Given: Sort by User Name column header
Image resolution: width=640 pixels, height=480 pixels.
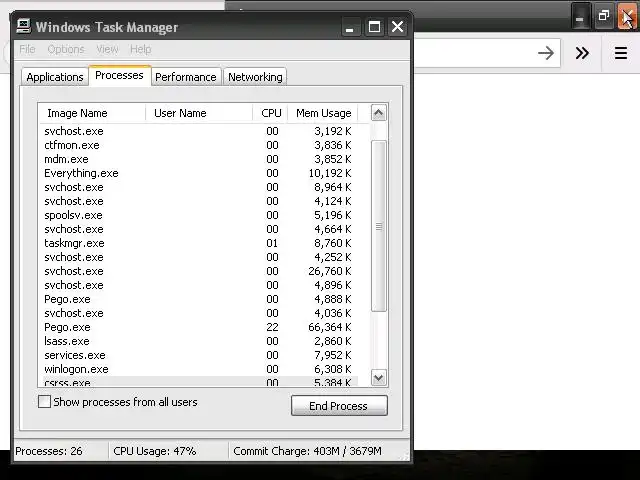Looking at the screenshot, I should (199, 113).
